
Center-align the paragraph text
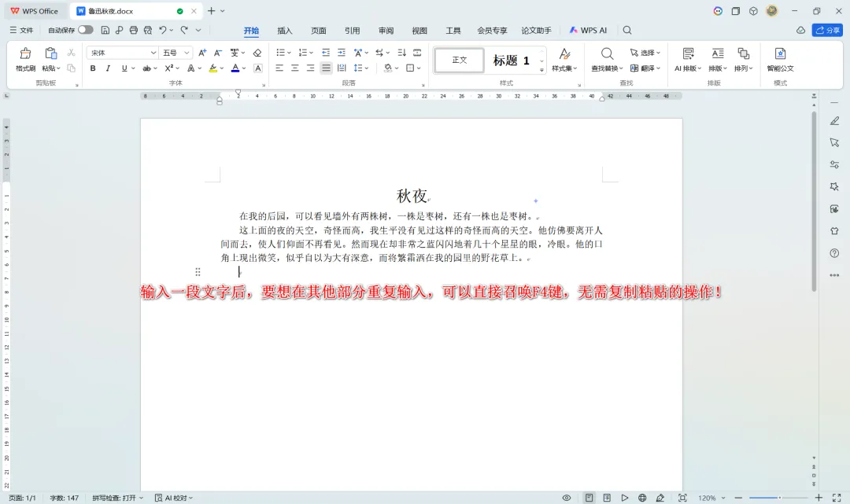(295, 68)
